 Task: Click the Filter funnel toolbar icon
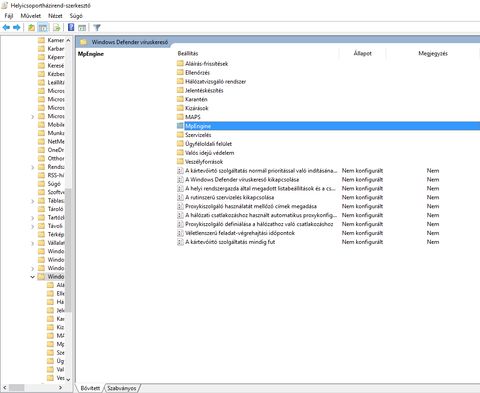click(97, 28)
